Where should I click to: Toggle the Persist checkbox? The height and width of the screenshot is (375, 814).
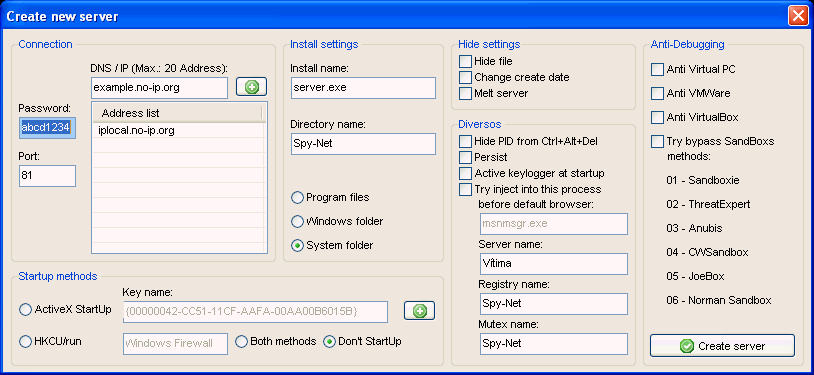click(x=465, y=157)
